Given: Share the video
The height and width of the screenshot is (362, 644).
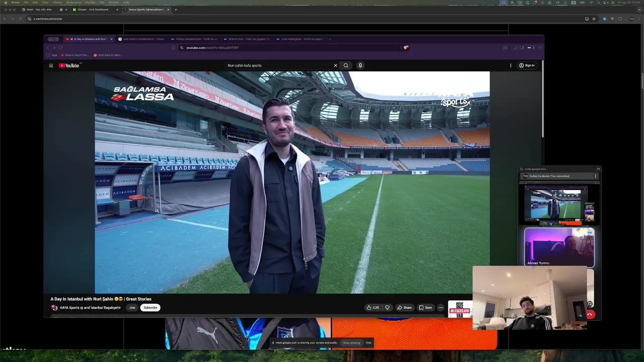Looking at the screenshot, I should tap(405, 308).
